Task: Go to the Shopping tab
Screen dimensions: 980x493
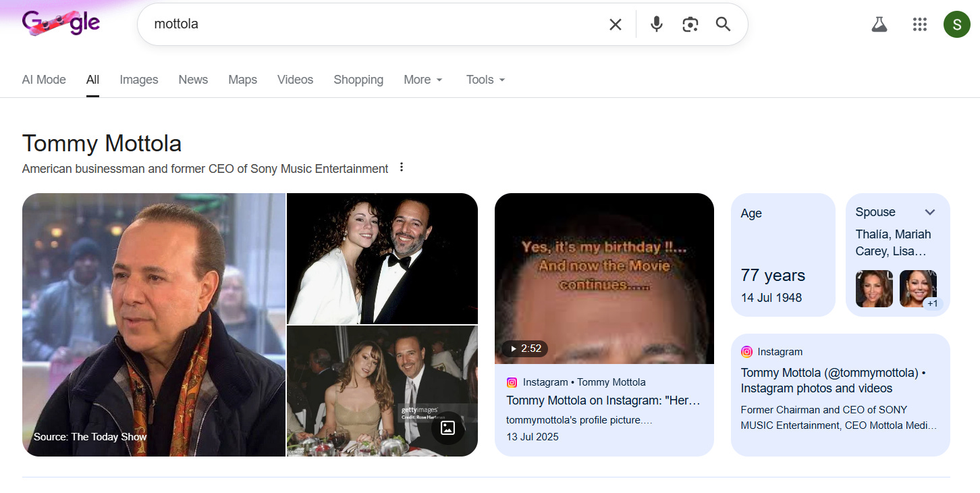Action: click(358, 80)
